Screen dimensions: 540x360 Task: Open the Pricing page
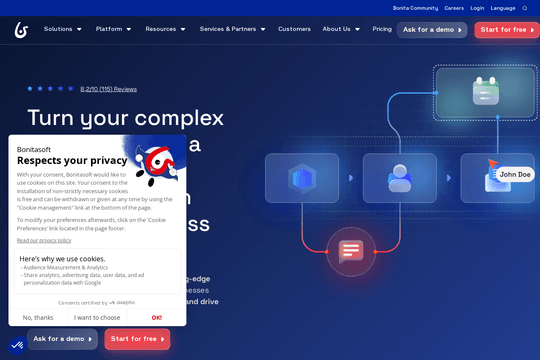[382, 29]
